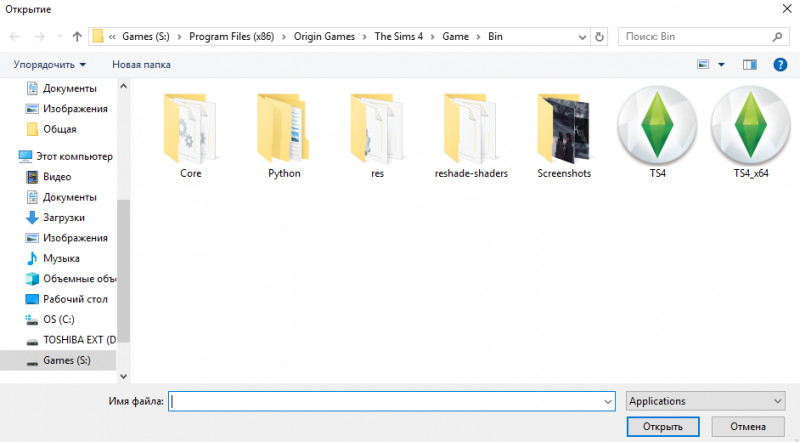This screenshot has height=442, width=800.
Task: Open the Python folder
Action: 284,128
